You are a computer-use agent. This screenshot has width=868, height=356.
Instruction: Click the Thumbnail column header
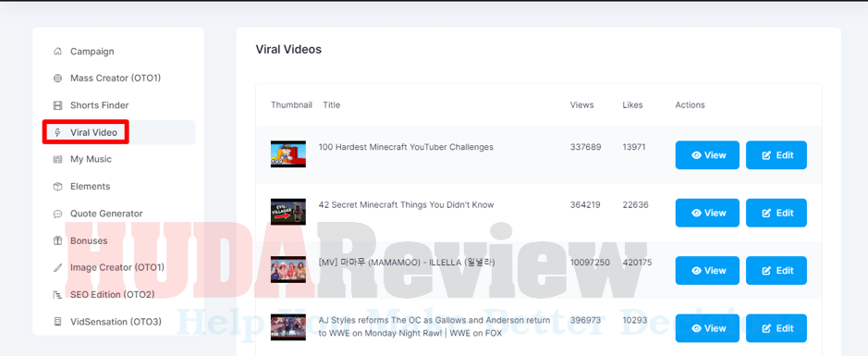click(x=292, y=104)
